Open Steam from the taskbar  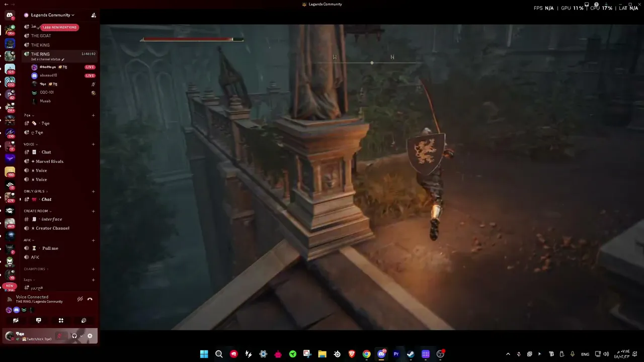tap(411, 354)
